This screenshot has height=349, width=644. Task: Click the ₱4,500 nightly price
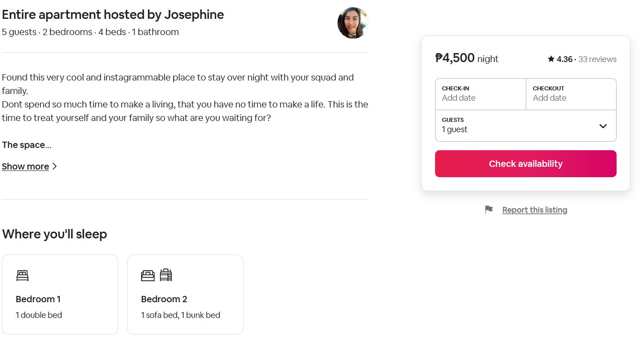pyautogui.click(x=455, y=58)
